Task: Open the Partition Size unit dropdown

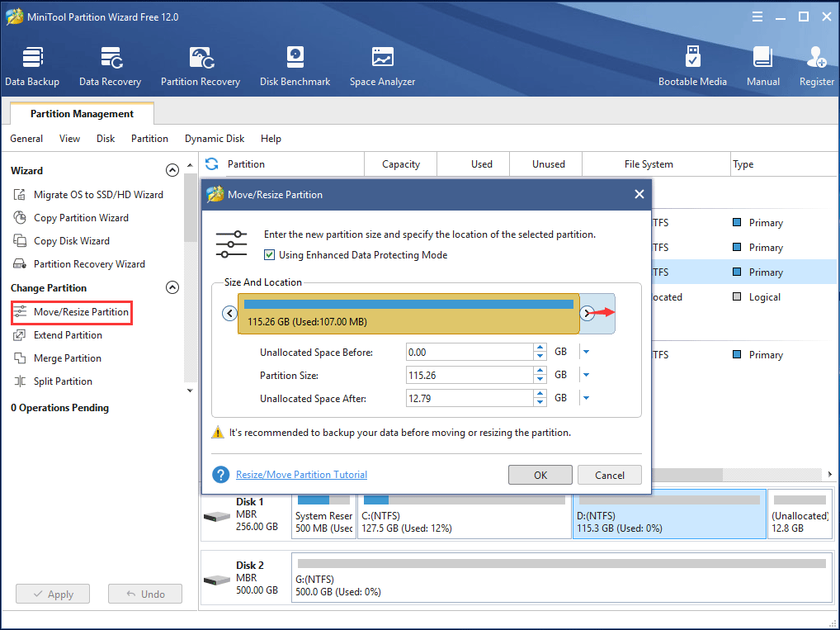Action: [x=587, y=375]
